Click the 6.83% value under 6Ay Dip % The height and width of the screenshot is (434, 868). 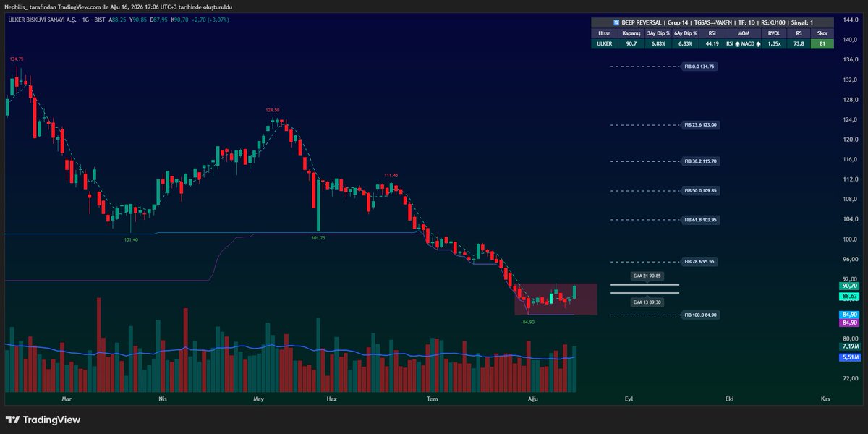pos(686,43)
